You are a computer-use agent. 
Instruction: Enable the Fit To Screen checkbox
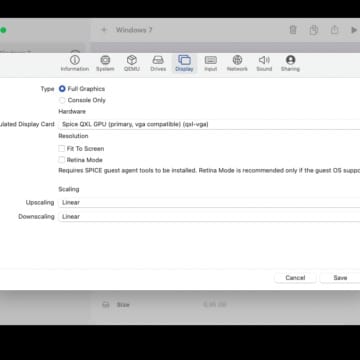tap(62, 148)
